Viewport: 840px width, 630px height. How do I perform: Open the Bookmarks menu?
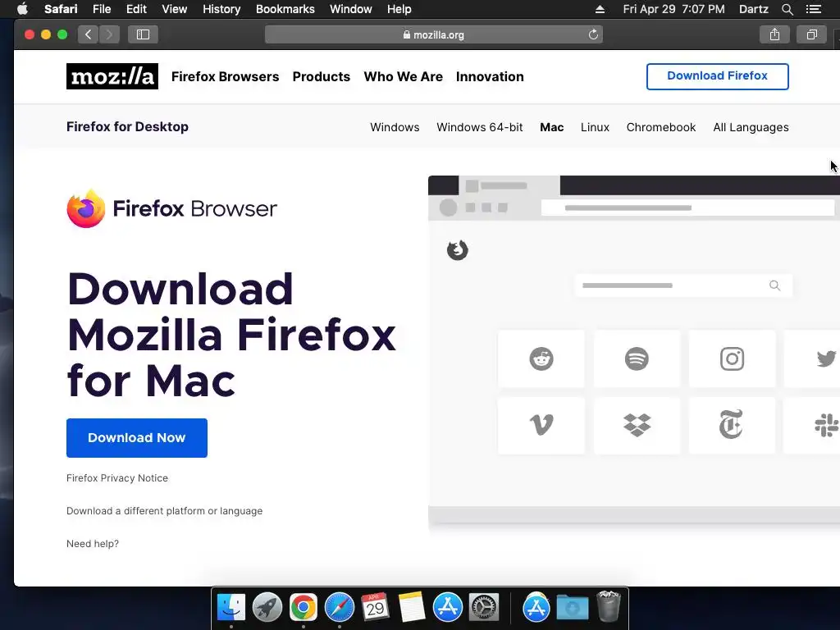(x=285, y=9)
